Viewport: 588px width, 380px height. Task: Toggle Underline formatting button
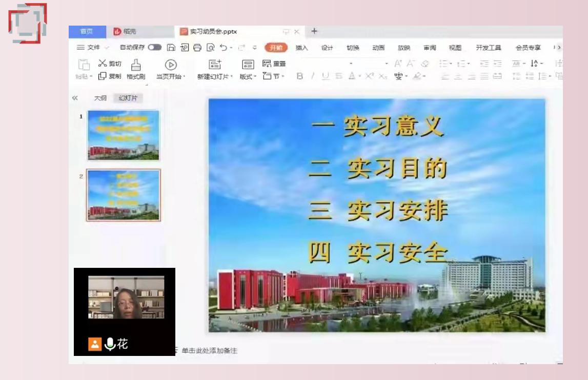click(326, 76)
